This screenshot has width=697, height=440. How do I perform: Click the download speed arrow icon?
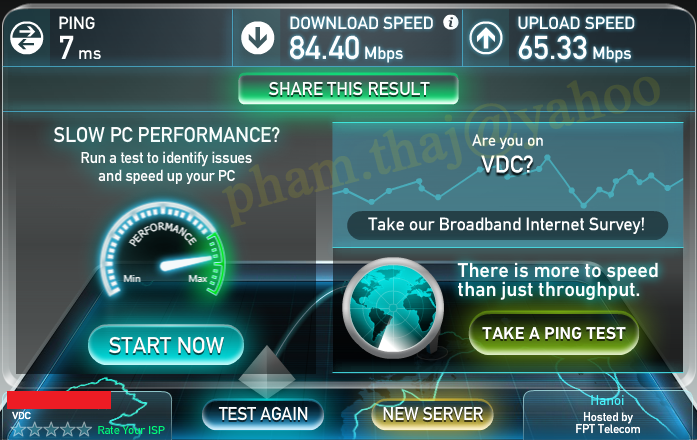click(258, 38)
